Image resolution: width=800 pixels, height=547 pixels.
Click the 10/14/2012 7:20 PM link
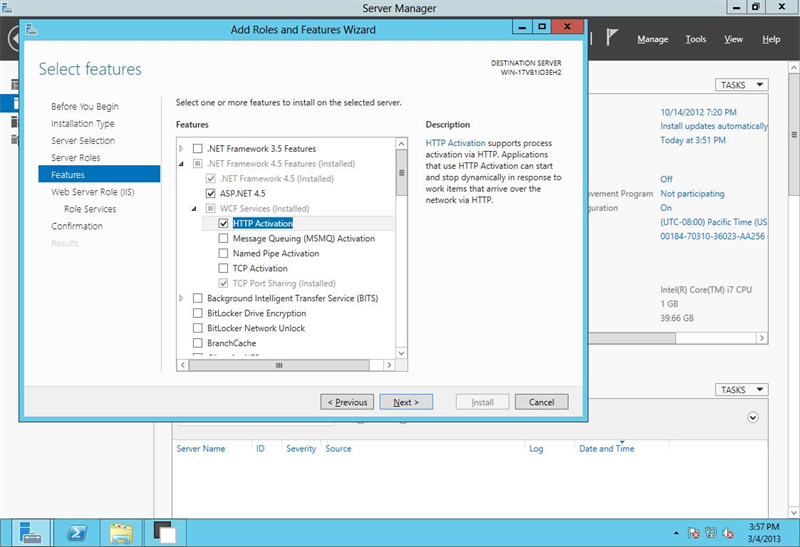pos(698,112)
